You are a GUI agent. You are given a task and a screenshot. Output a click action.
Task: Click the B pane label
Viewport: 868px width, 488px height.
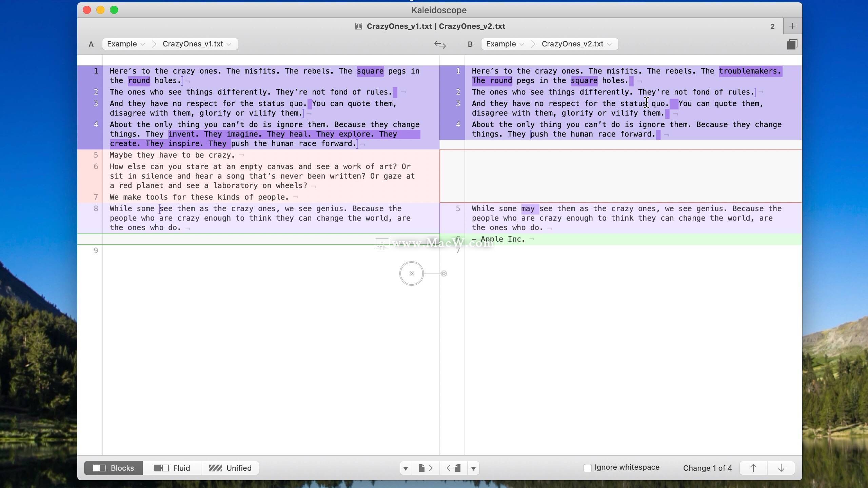pyautogui.click(x=470, y=44)
